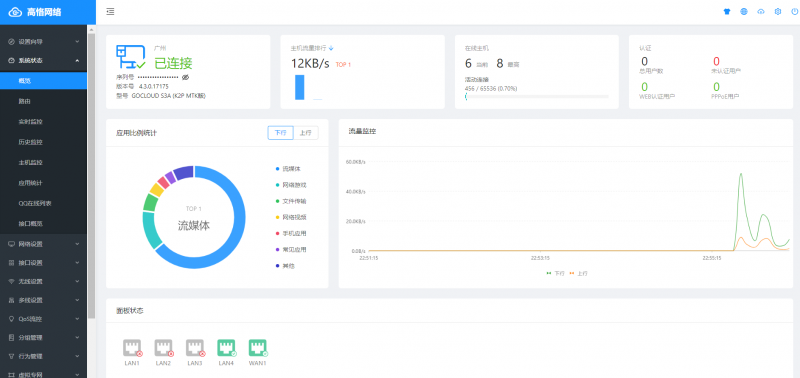Expand 网络设置 using its chevron
The height and width of the screenshot is (378, 800).
coord(77,244)
